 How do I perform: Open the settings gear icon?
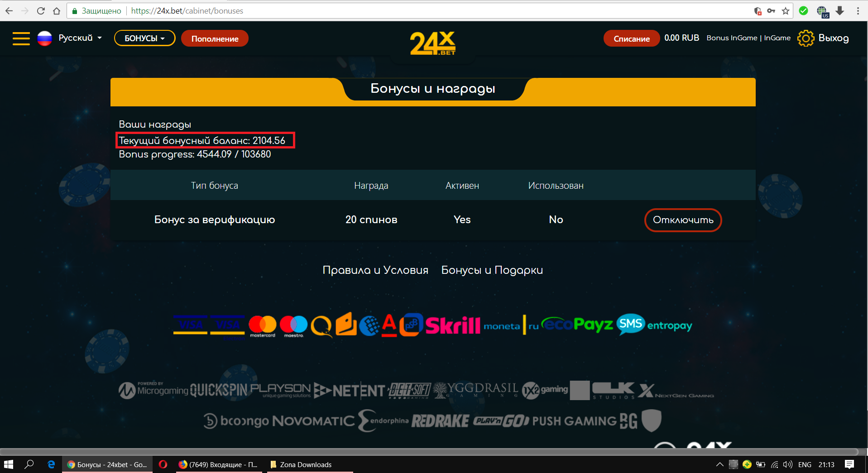tap(806, 38)
